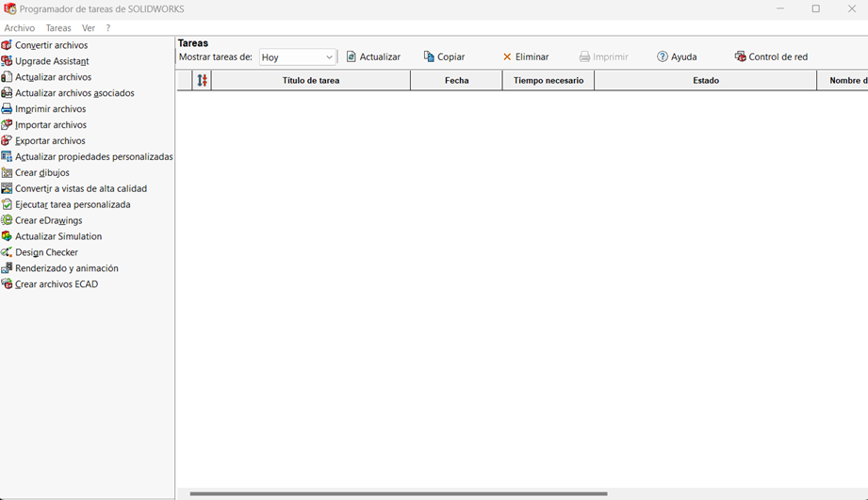Sort by Tiempo necesario column header
This screenshot has width=868, height=500.
(x=549, y=80)
